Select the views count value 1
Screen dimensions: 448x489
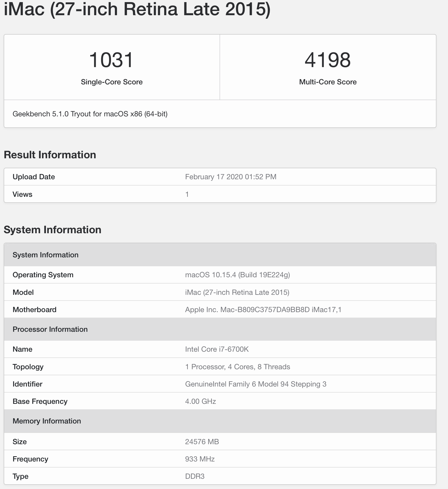pyautogui.click(x=187, y=194)
